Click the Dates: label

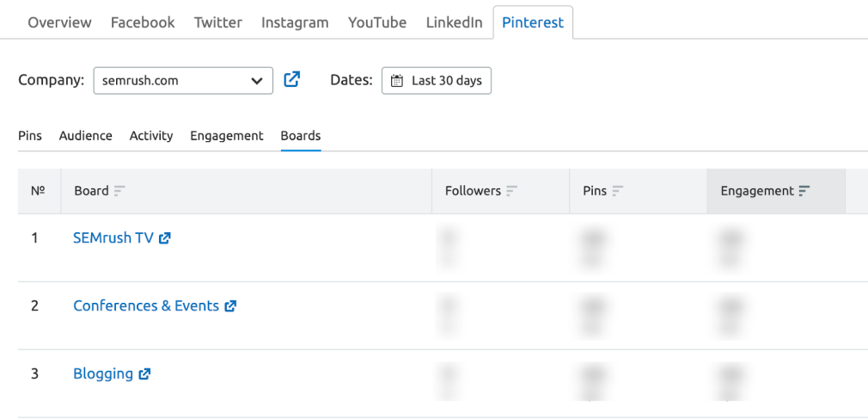[351, 80]
